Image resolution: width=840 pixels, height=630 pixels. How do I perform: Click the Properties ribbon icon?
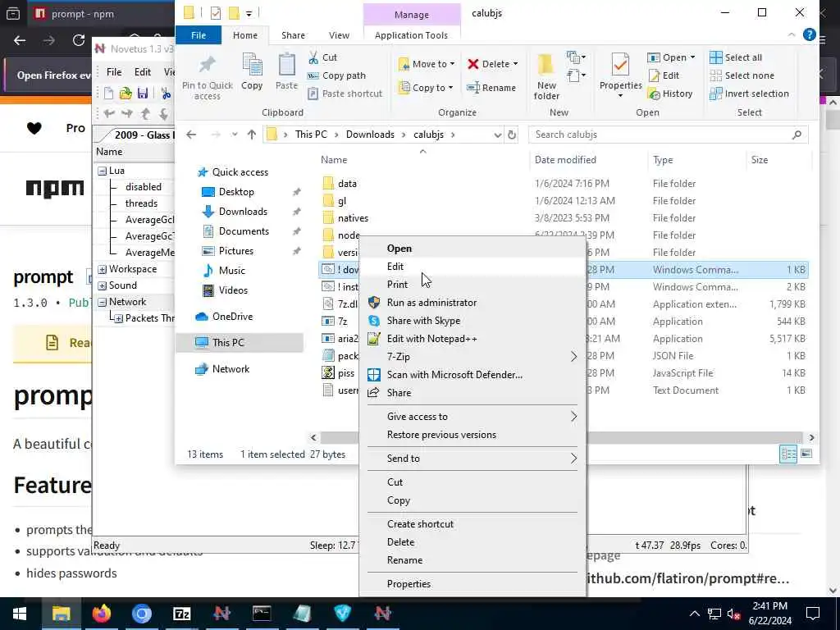pos(620,65)
